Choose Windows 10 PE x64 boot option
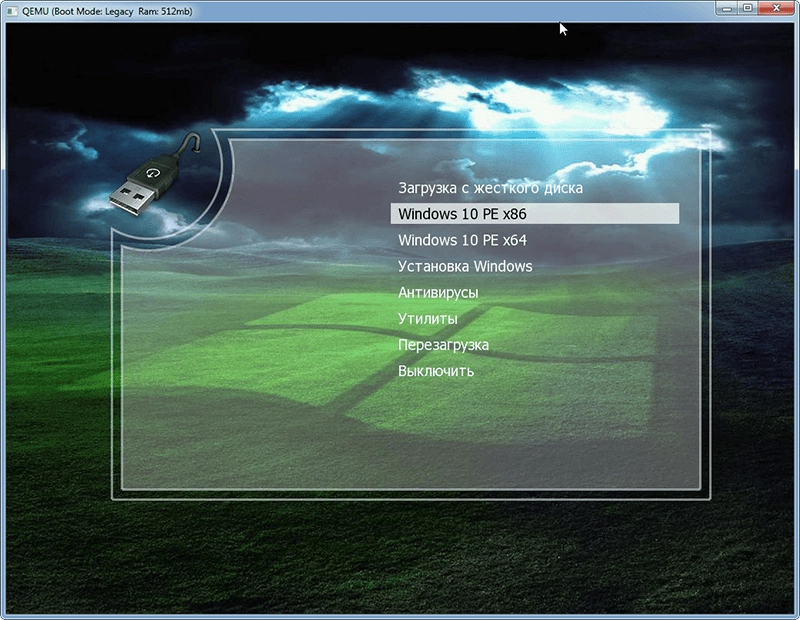This screenshot has width=800, height=620. pyautogui.click(x=462, y=240)
